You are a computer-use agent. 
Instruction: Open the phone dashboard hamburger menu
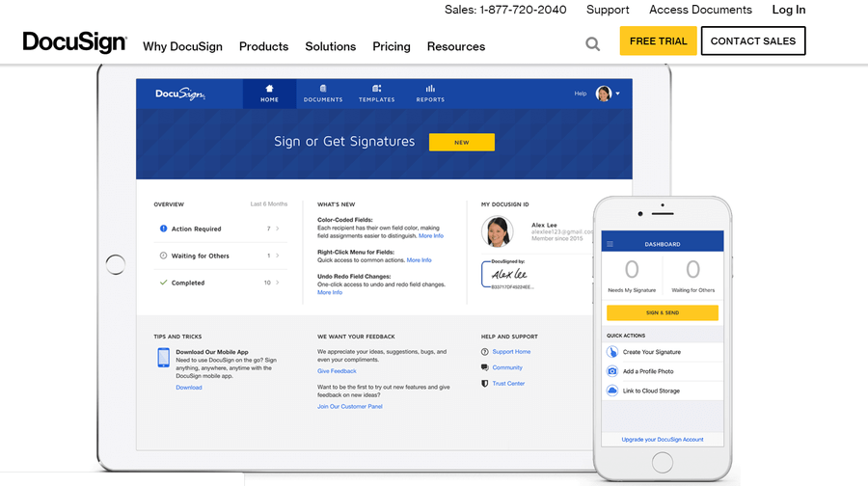[610, 244]
